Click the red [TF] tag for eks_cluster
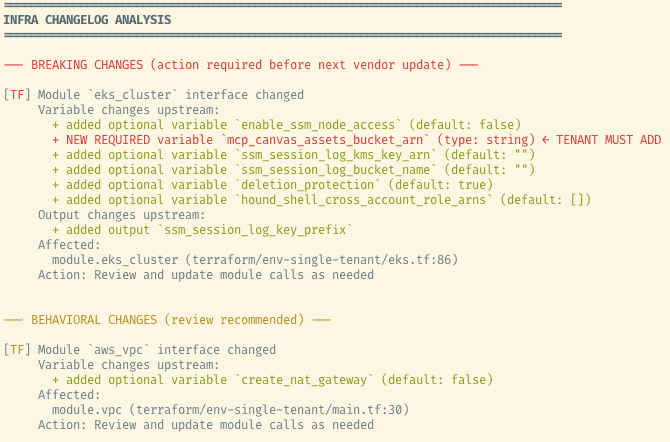Viewport: 670px width, 442px height. tap(17, 94)
